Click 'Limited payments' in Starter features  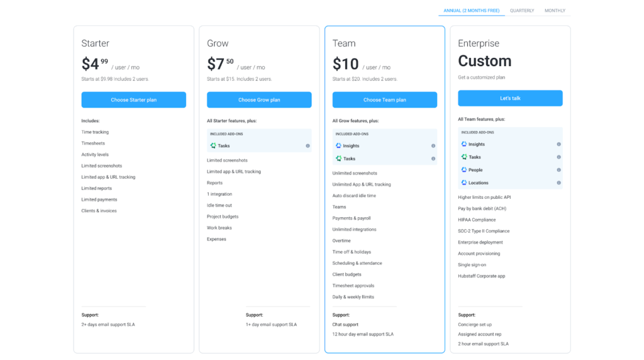pyautogui.click(x=99, y=200)
